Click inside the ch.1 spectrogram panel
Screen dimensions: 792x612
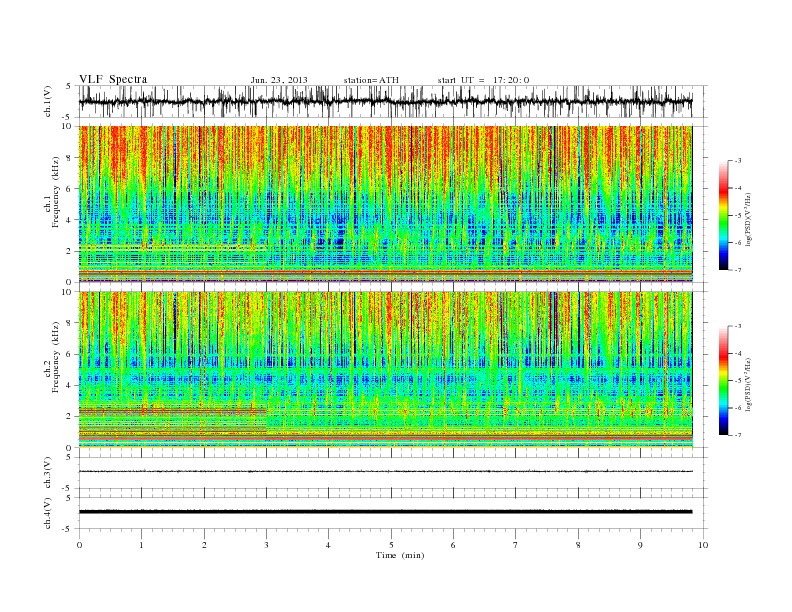393,204
